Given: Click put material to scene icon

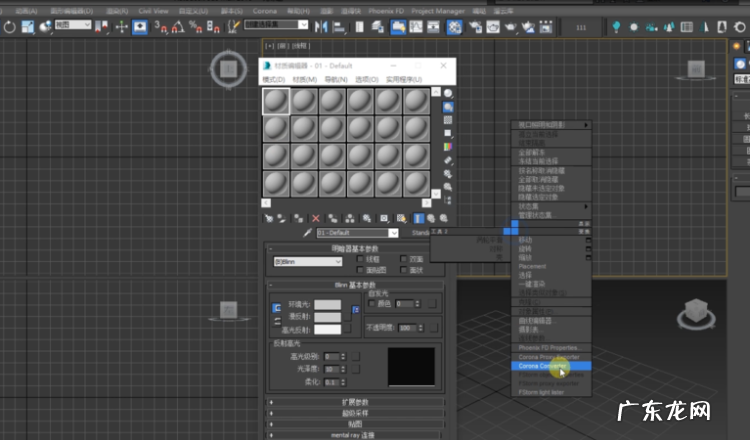Looking at the screenshot, I should 281,219.
